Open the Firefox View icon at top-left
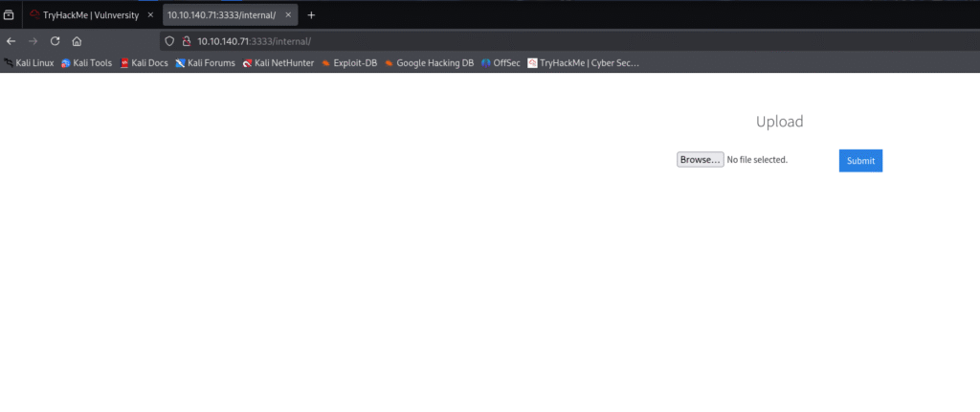Image resolution: width=980 pixels, height=412 pixels. 9,15
